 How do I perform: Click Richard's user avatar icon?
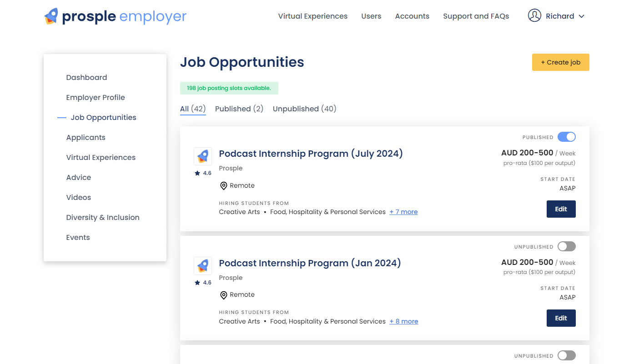534,15
